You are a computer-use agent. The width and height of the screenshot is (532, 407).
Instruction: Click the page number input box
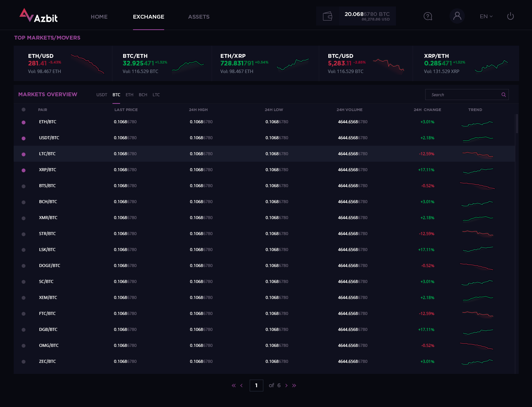256,385
